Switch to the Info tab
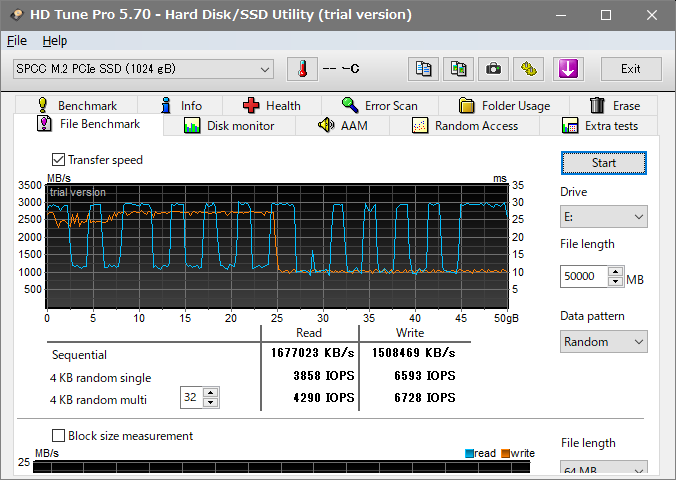676x480 pixels. click(180, 106)
